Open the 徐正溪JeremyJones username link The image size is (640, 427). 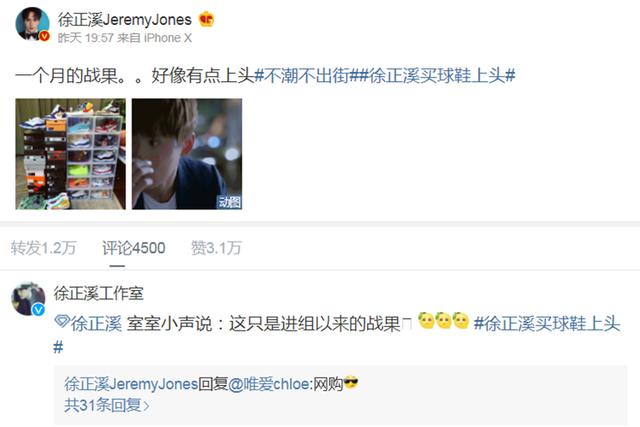pyautogui.click(x=124, y=20)
